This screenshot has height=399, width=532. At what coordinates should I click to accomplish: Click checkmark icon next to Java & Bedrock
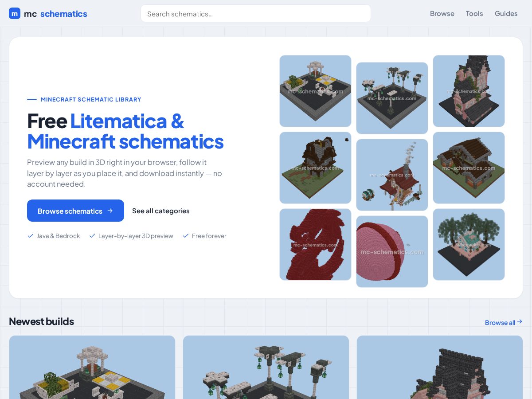31,236
